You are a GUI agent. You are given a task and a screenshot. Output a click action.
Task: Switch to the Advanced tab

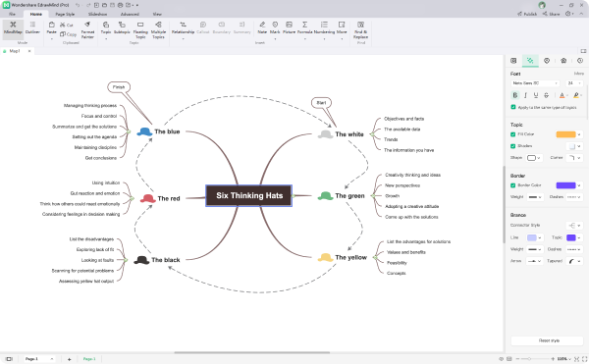coord(130,14)
